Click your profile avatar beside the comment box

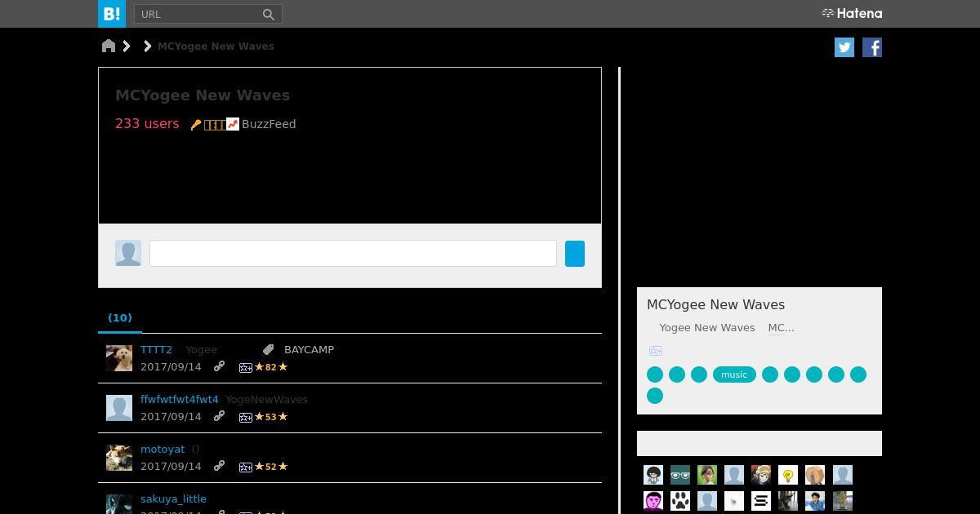[x=128, y=253]
